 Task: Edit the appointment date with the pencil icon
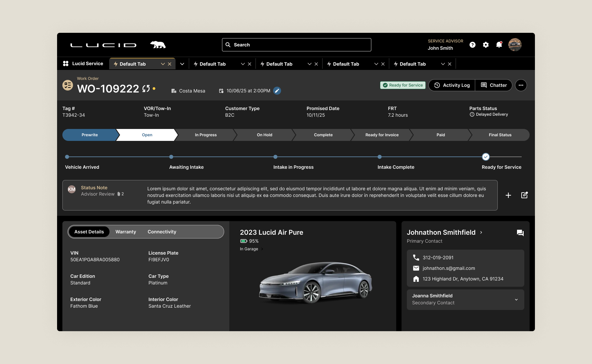277,91
